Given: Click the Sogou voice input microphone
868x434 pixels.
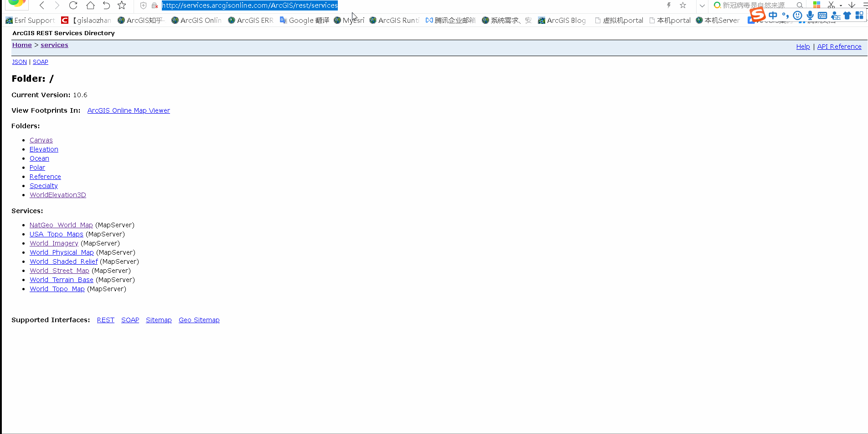Looking at the screenshot, I should pyautogui.click(x=810, y=16).
